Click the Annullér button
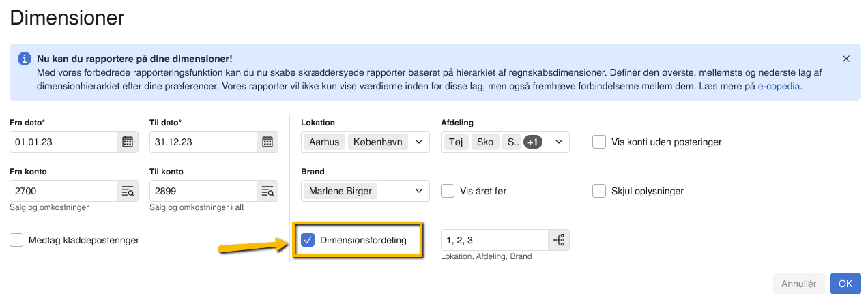868x304 pixels. click(x=799, y=284)
